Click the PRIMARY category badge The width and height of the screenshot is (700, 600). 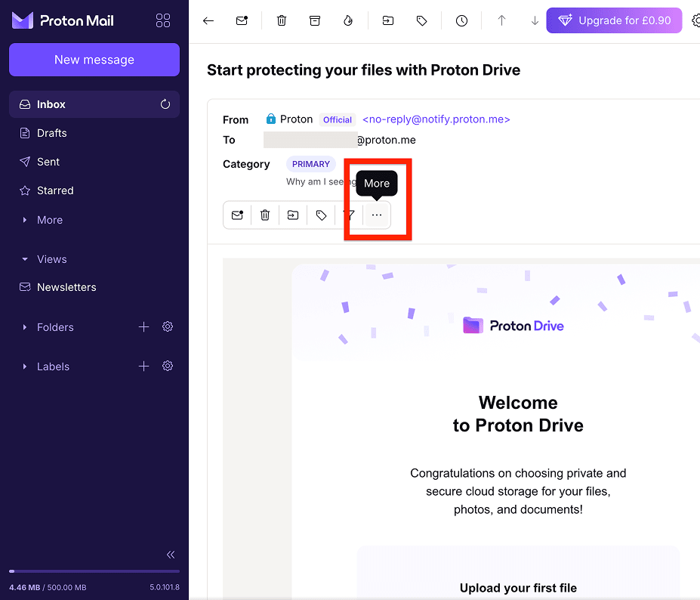pyautogui.click(x=310, y=164)
